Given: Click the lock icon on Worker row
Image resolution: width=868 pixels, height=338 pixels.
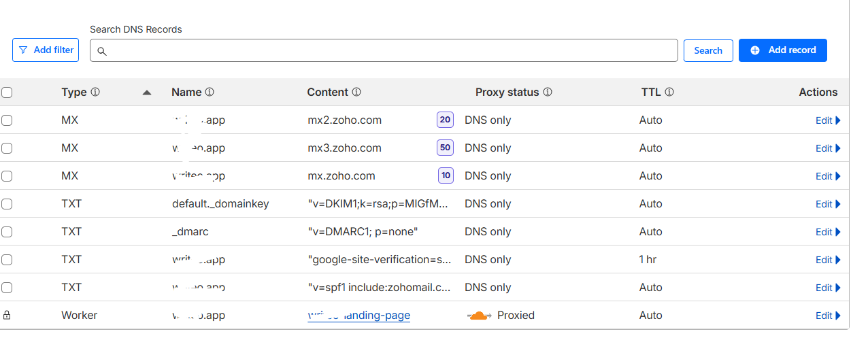Looking at the screenshot, I should (x=7, y=316).
